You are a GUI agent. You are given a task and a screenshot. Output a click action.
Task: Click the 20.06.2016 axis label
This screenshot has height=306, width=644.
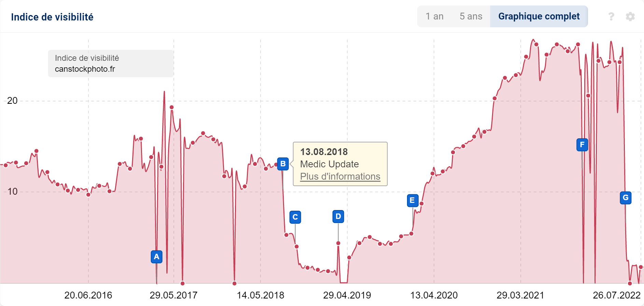(88, 295)
